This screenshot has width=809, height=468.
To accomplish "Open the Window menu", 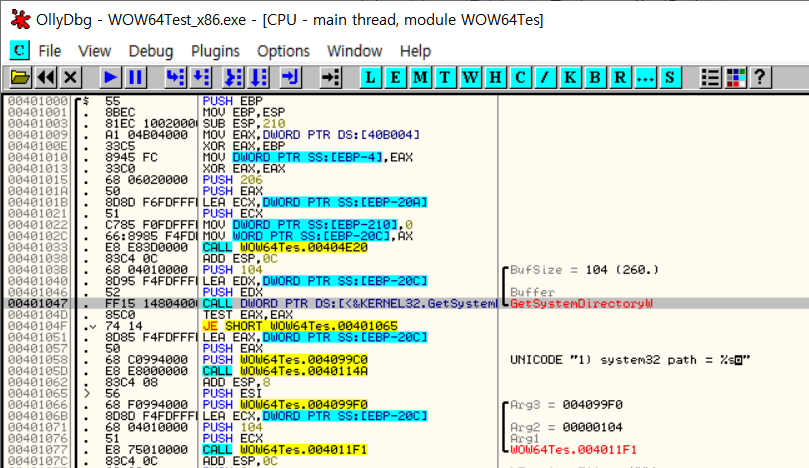I will click(354, 51).
